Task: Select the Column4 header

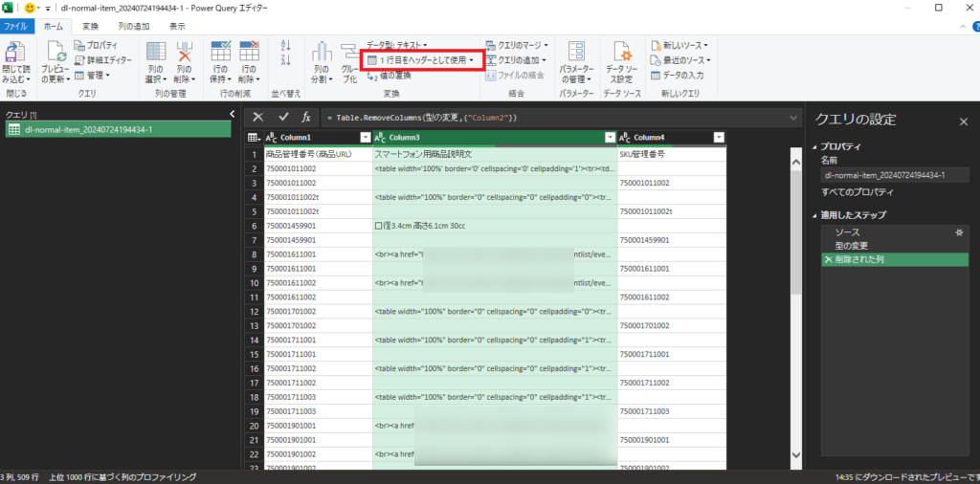Action: click(671, 138)
